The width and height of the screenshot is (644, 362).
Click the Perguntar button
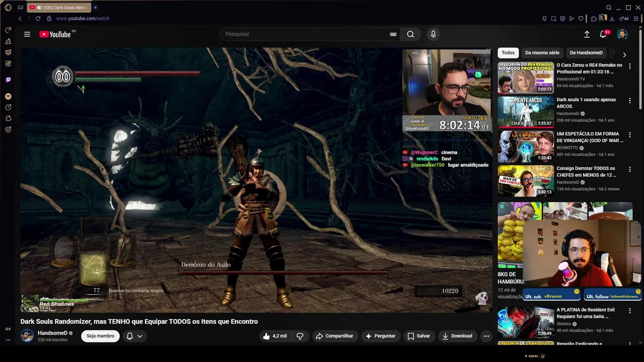click(380, 336)
